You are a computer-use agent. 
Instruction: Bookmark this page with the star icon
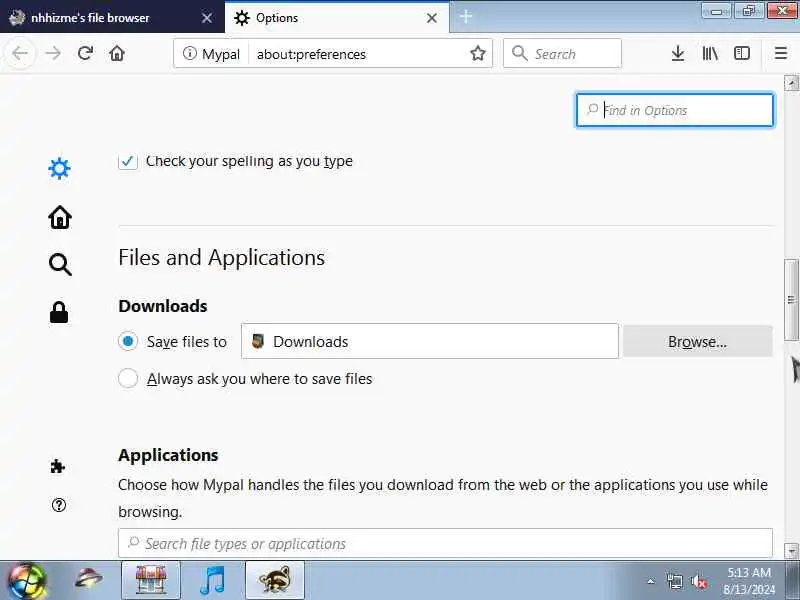pyautogui.click(x=478, y=53)
